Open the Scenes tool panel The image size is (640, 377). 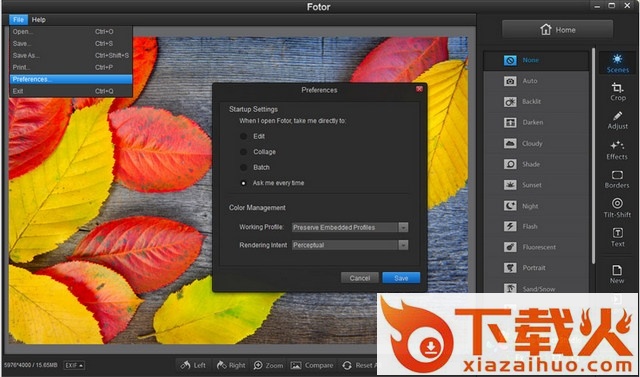click(618, 63)
